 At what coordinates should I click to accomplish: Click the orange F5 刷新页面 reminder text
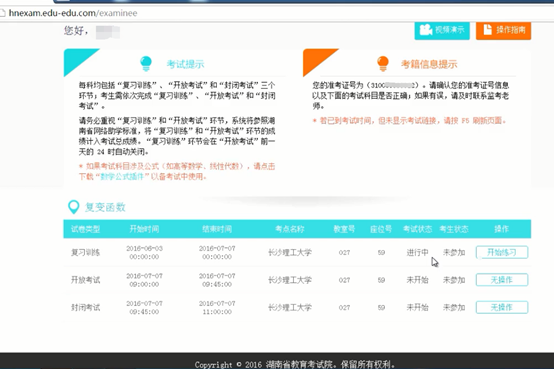(409, 121)
